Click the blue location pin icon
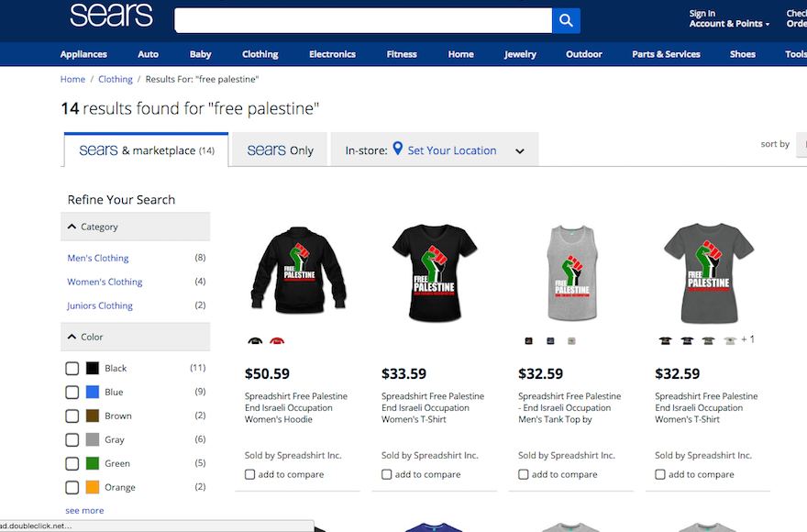The image size is (807, 532). coord(397,149)
